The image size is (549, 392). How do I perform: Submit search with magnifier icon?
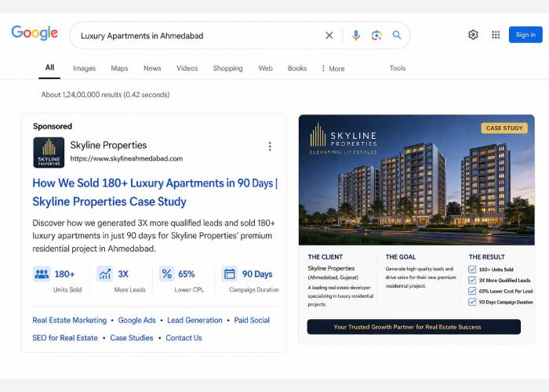397,35
